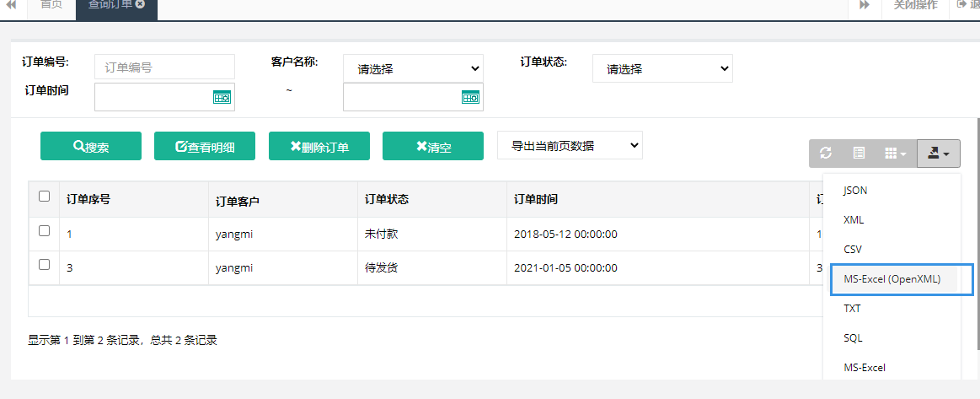Open the 订单状态 dropdown
The height and width of the screenshot is (399, 980).
click(662, 69)
